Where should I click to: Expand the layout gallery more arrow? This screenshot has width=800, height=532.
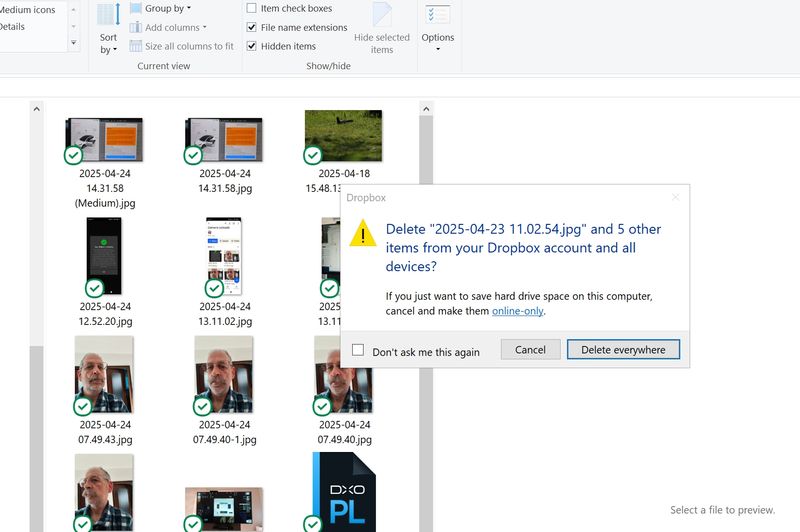[74, 43]
